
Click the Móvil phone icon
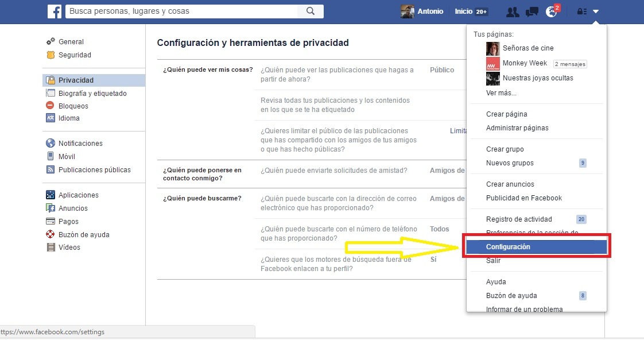[51, 156]
